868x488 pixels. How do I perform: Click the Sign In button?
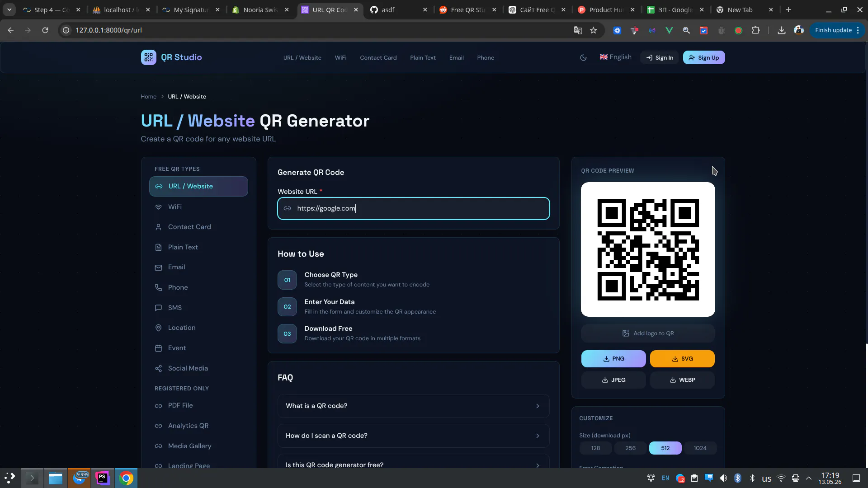(660, 57)
